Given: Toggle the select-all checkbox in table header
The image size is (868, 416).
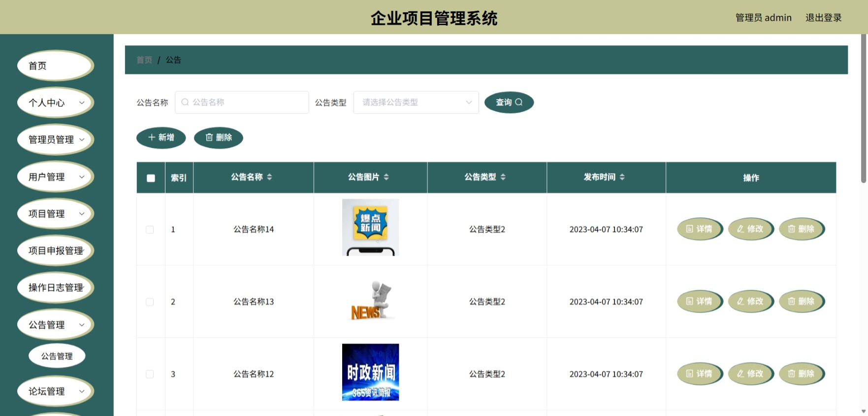Looking at the screenshot, I should 151,178.
